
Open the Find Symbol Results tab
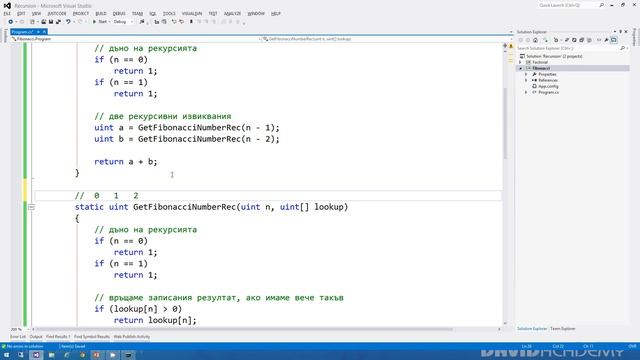[x=92, y=337]
